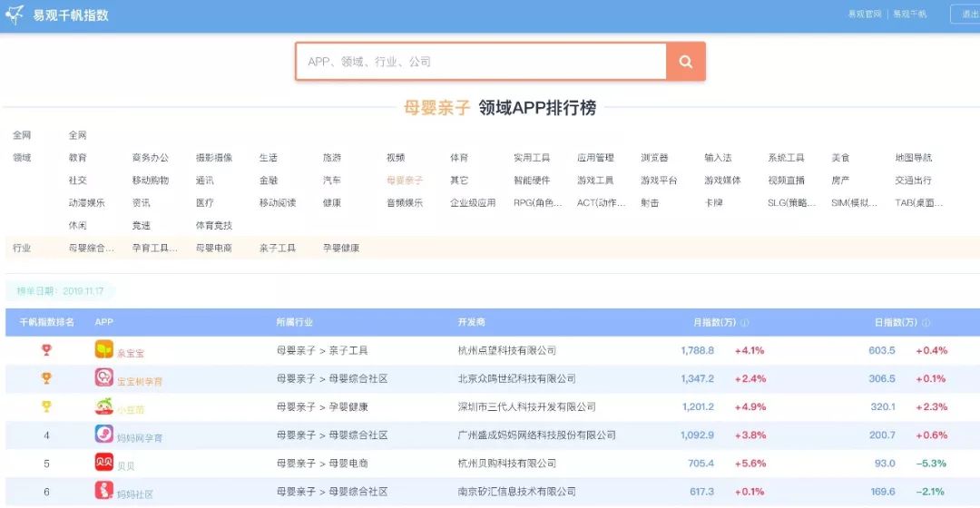The image size is (980, 508).
Task: Click the 日指数(万) column header
Action: (x=896, y=322)
